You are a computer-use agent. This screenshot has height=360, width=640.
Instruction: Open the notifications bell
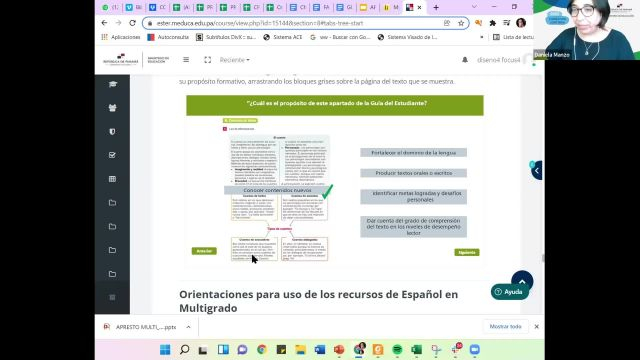[464, 60]
